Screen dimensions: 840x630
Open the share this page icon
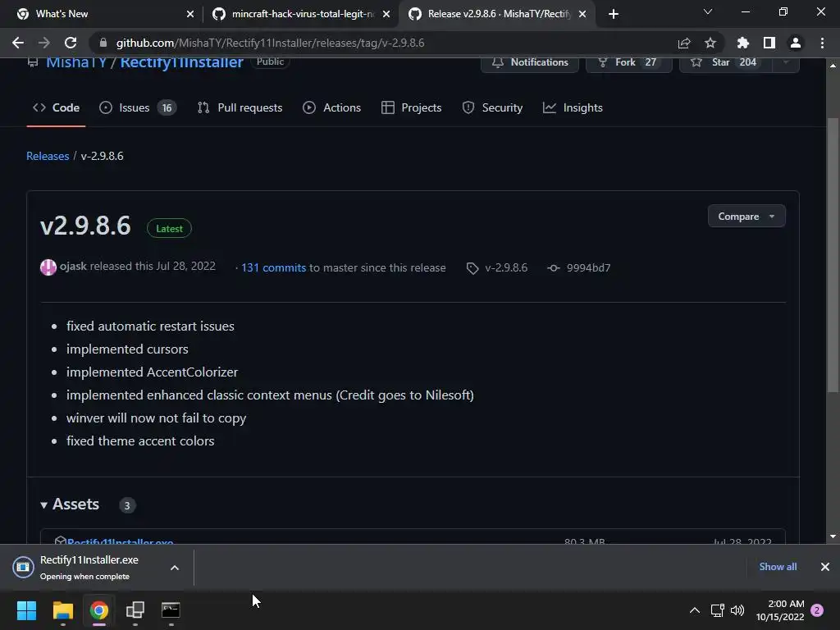[x=684, y=43]
